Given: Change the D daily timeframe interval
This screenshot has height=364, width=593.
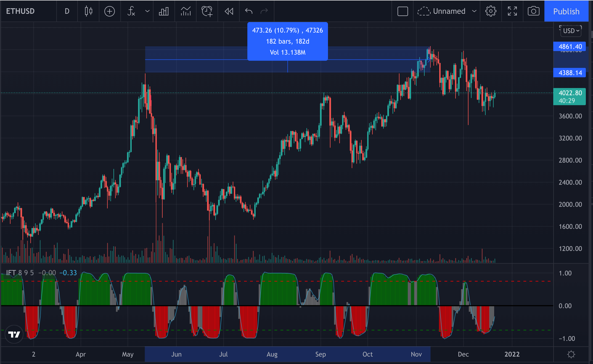Looking at the screenshot, I should point(67,11).
